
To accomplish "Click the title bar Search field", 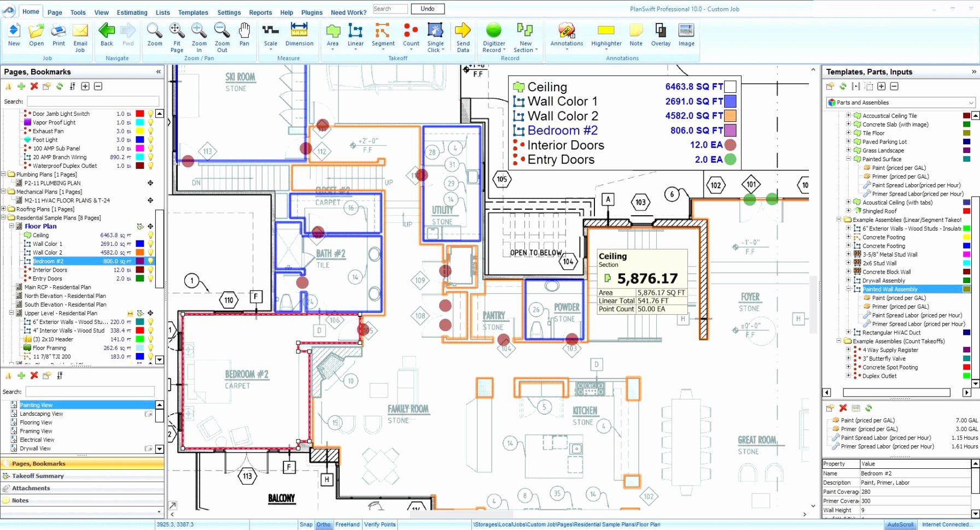I will tap(390, 9).
